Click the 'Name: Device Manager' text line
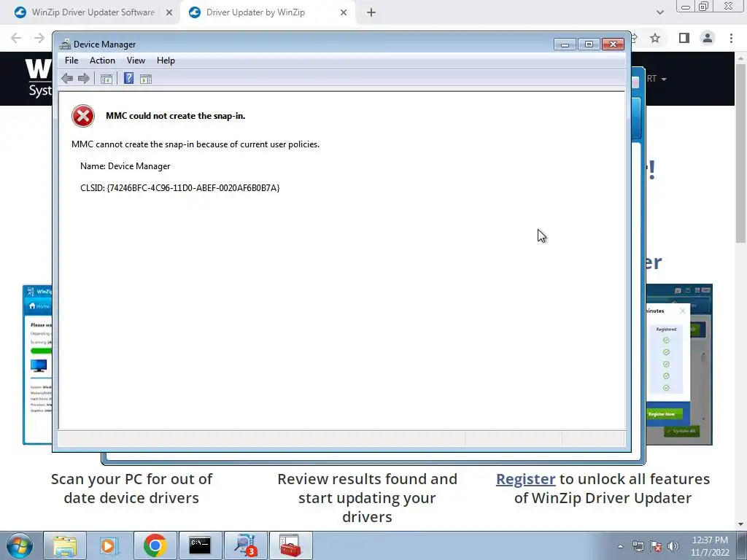The width and height of the screenshot is (747, 560). [125, 166]
